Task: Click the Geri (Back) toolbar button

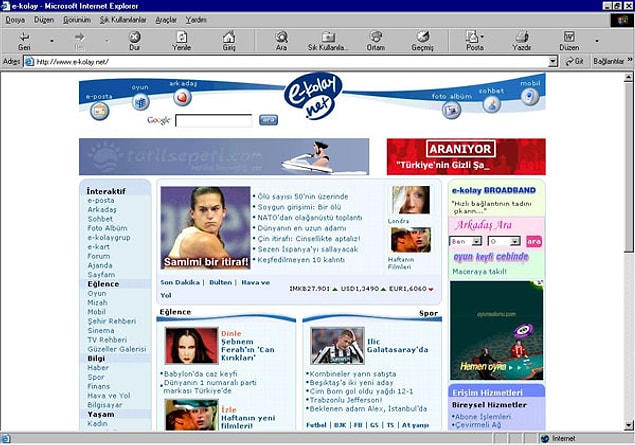Action: (24, 41)
